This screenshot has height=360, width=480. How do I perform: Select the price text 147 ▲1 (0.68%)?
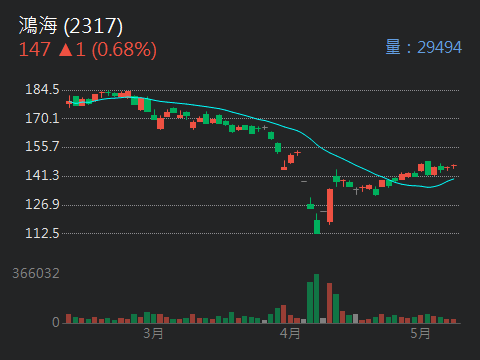click(88, 50)
